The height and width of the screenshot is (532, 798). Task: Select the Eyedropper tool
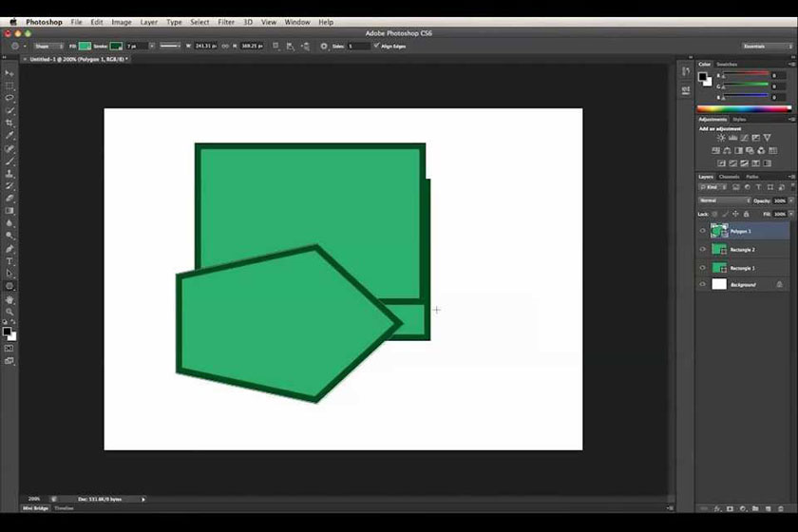(9, 136)
